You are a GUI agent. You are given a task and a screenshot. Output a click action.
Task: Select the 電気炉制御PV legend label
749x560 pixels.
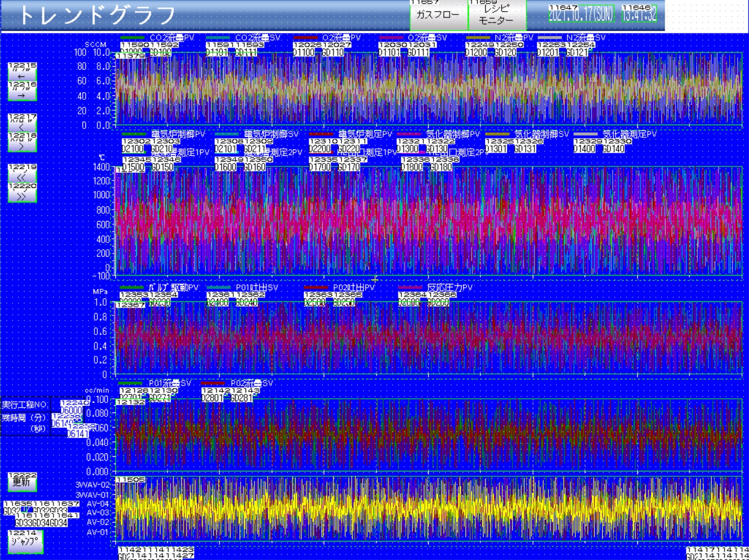178,134
